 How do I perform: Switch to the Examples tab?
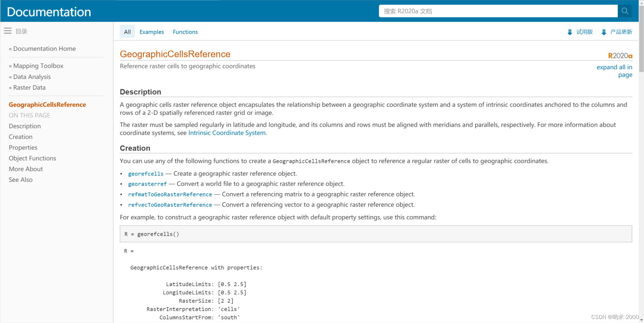(152, 31)
